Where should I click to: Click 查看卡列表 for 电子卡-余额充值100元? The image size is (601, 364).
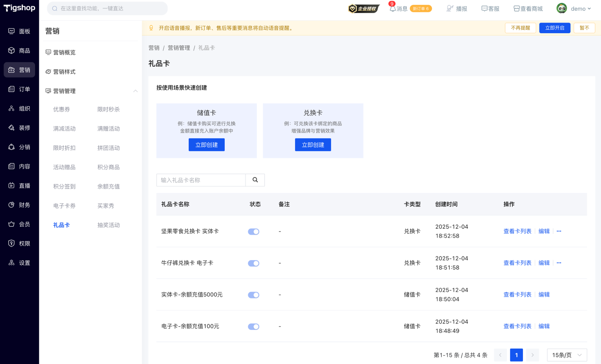(517, 326)
